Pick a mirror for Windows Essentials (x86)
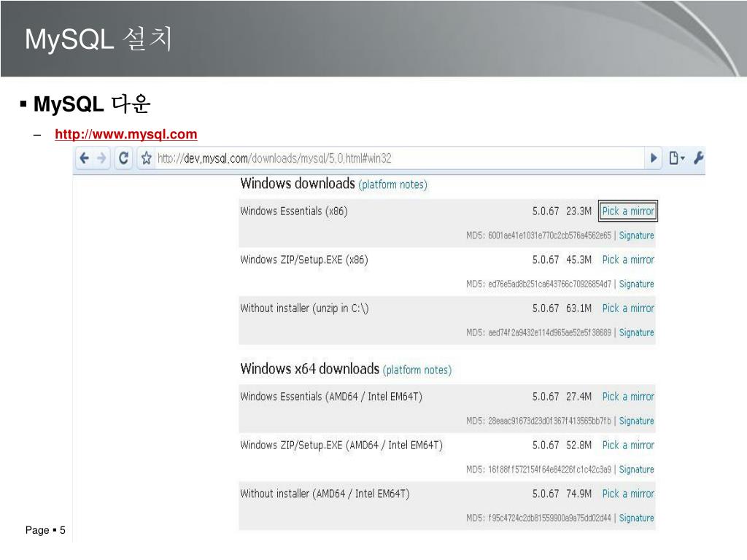 point(628,211)
